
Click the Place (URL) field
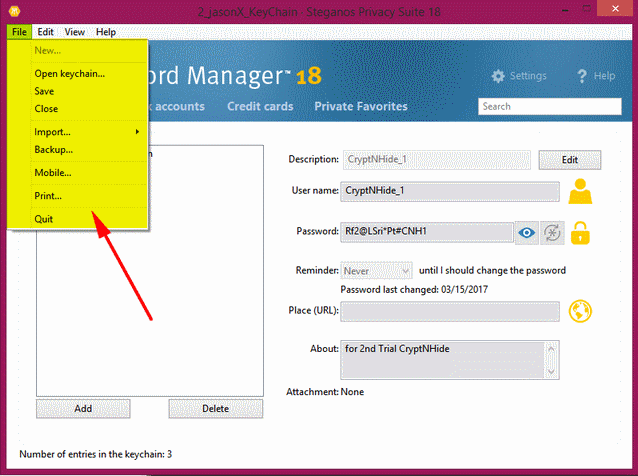click(x=450, y=311)
